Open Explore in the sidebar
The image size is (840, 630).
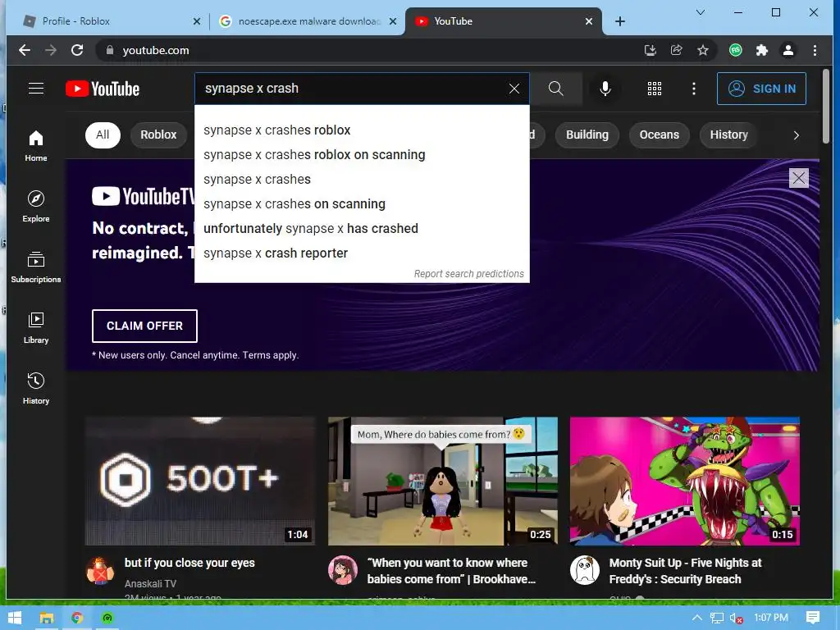click(x=36, y=206)
